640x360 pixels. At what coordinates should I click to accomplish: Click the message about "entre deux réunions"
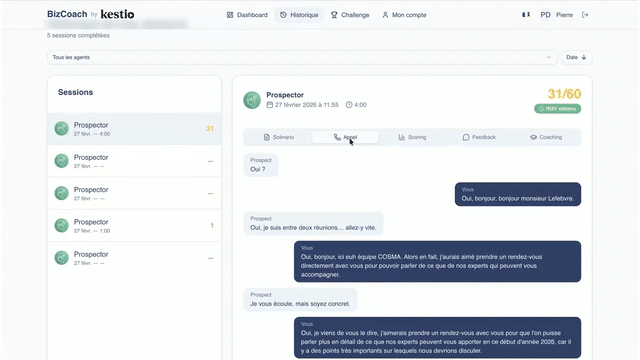coord(313,224)
